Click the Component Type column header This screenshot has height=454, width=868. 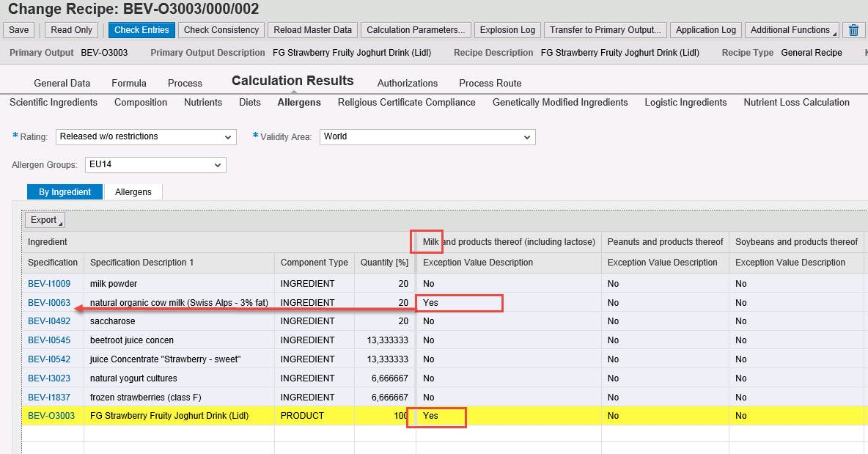coord(315,263)
